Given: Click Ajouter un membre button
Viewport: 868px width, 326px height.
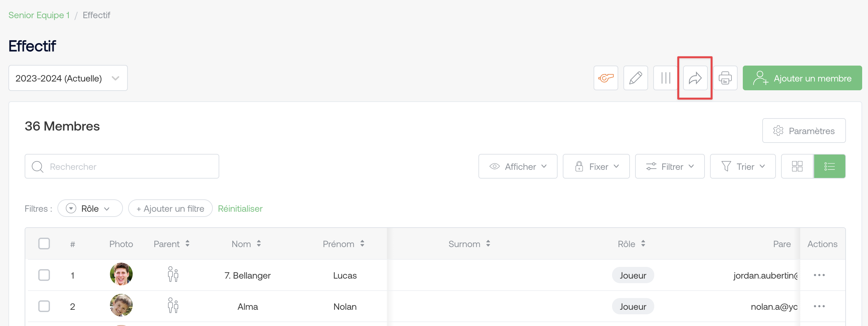Looking at the screenshot, I should [x=802, y=78].
